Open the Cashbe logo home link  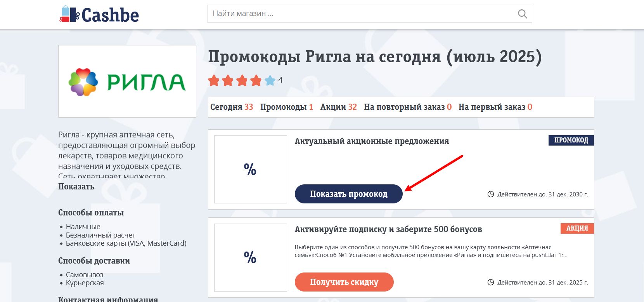click(x=99, y=15)
